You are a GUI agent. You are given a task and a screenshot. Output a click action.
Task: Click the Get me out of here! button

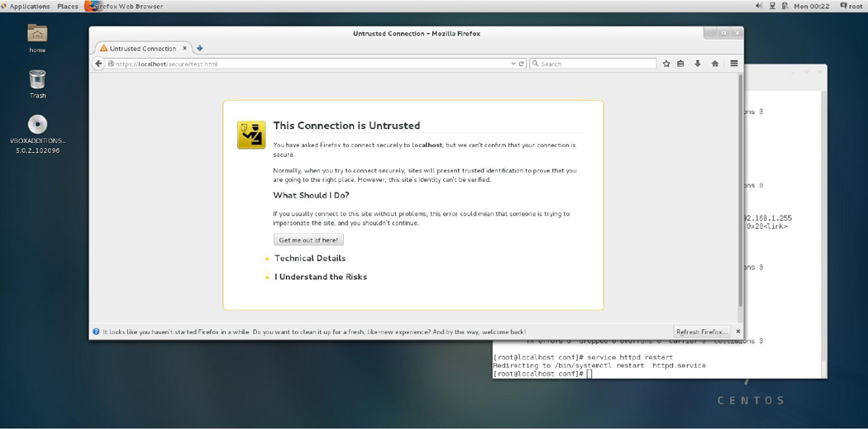point(308,240)
